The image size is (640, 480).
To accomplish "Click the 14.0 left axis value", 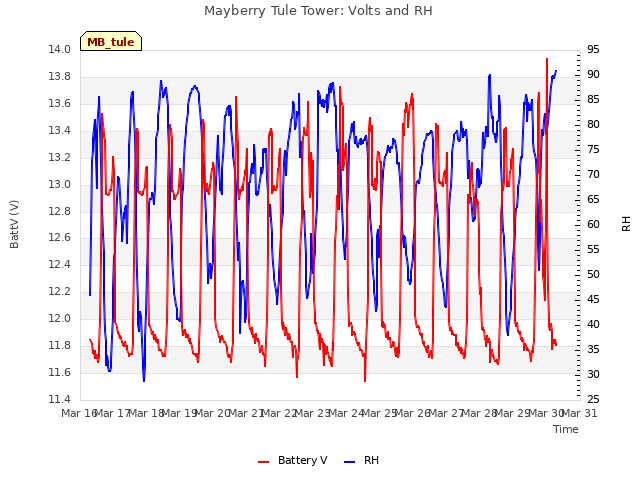I will [59, 49].
